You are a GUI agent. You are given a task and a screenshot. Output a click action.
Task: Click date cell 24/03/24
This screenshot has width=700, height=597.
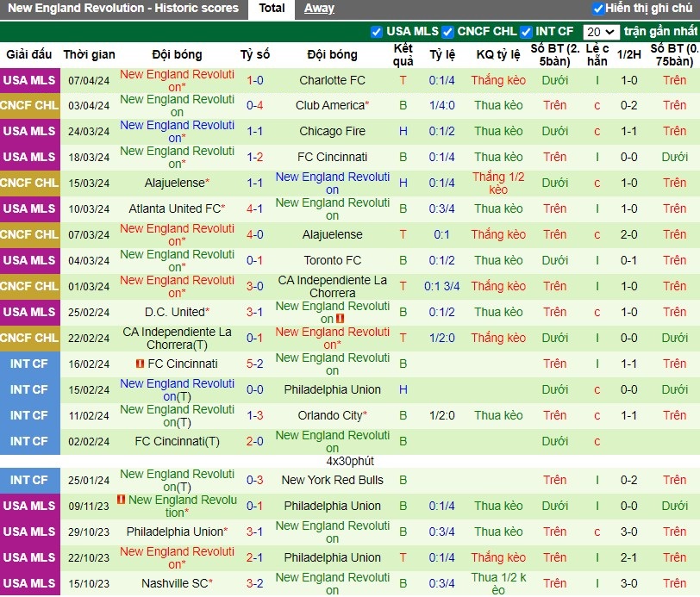89,132
